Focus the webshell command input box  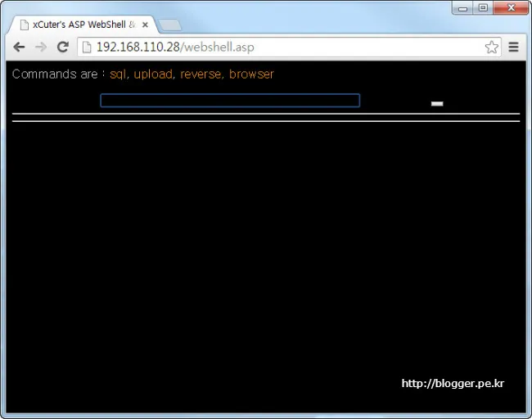[x=230, y=101]
